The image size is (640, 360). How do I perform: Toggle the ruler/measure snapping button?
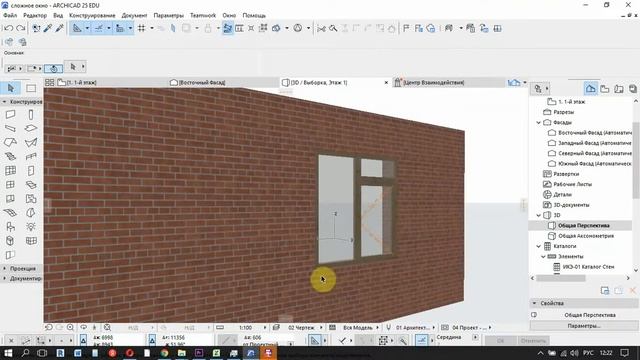120,28
